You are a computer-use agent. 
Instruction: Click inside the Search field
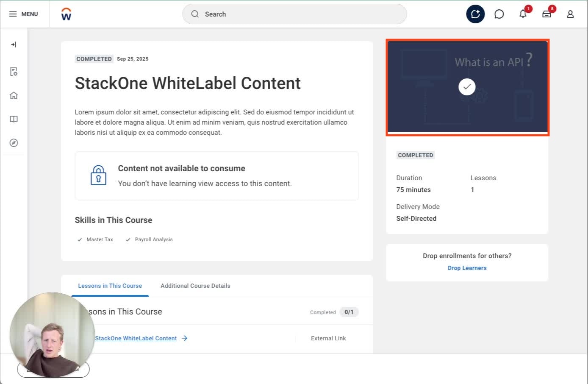point(294,14)
